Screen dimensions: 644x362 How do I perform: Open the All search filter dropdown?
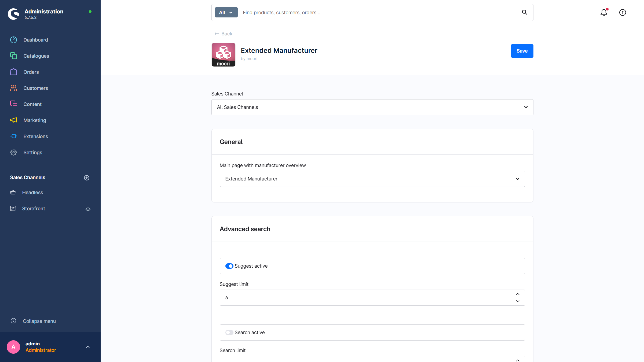click(x=226, y=13)
